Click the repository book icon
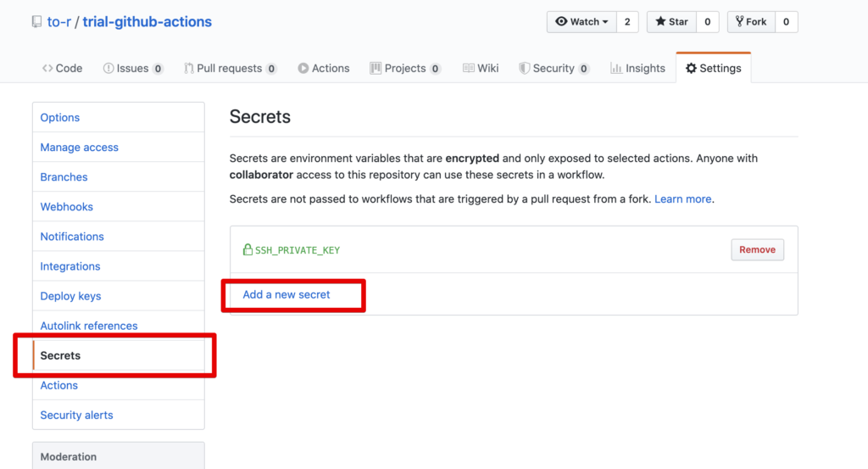This screenshot has height=469, width=868. click(x=36, y=21)
